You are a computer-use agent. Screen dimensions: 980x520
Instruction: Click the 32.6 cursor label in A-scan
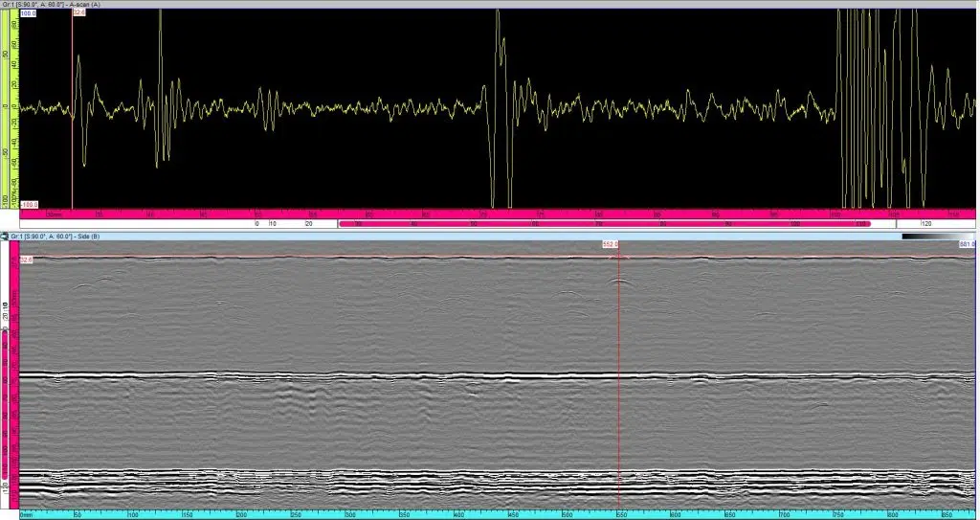point(79,13)
